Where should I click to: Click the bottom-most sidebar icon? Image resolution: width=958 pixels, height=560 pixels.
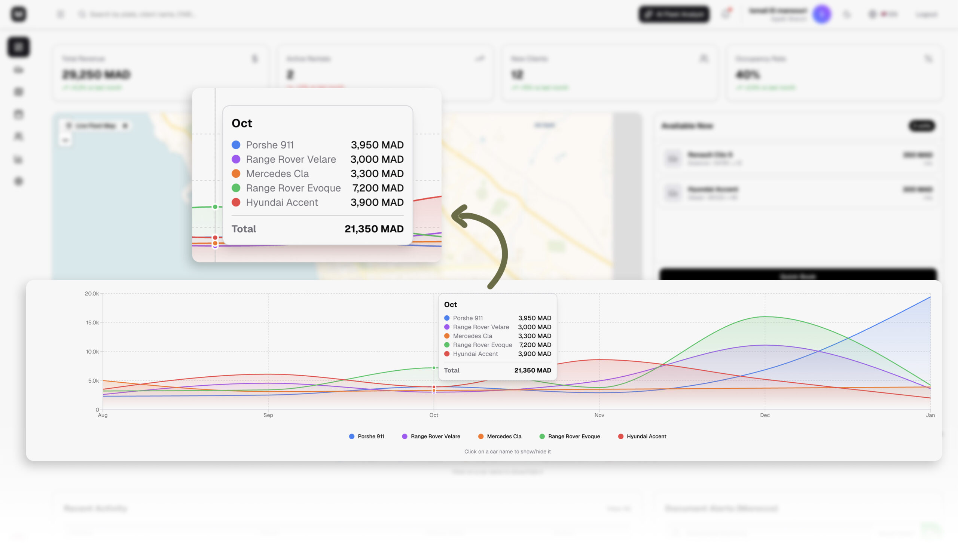click(18, 181)
